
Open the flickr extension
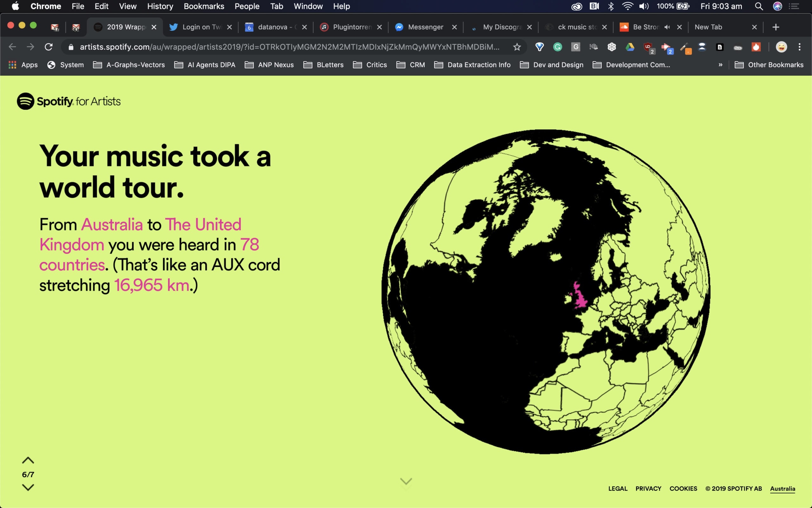click(x=738, y=48)
